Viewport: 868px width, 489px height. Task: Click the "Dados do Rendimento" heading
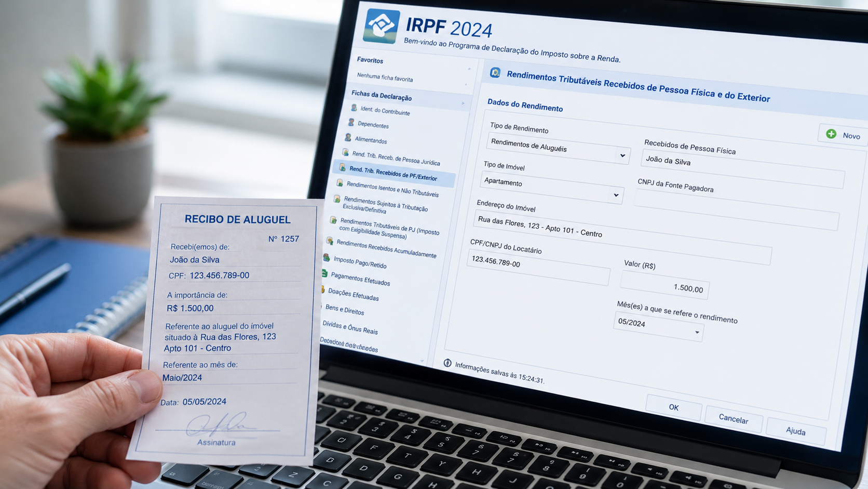coord(525,105)
